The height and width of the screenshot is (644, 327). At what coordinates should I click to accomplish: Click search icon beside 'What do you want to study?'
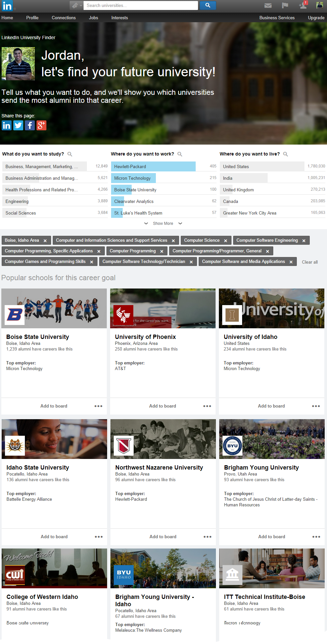coord(70,154)
